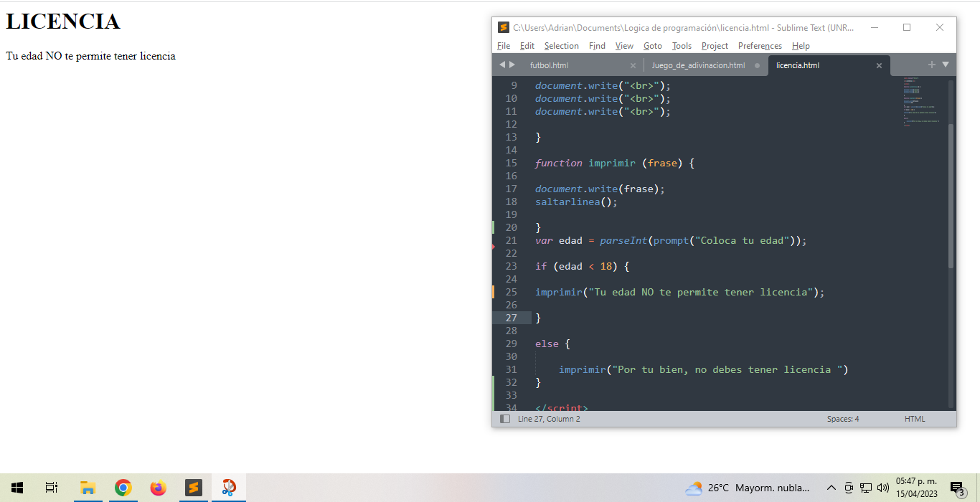Open the Preferences menu
This screenshot has height=502, width=980.
coord(760,46)
